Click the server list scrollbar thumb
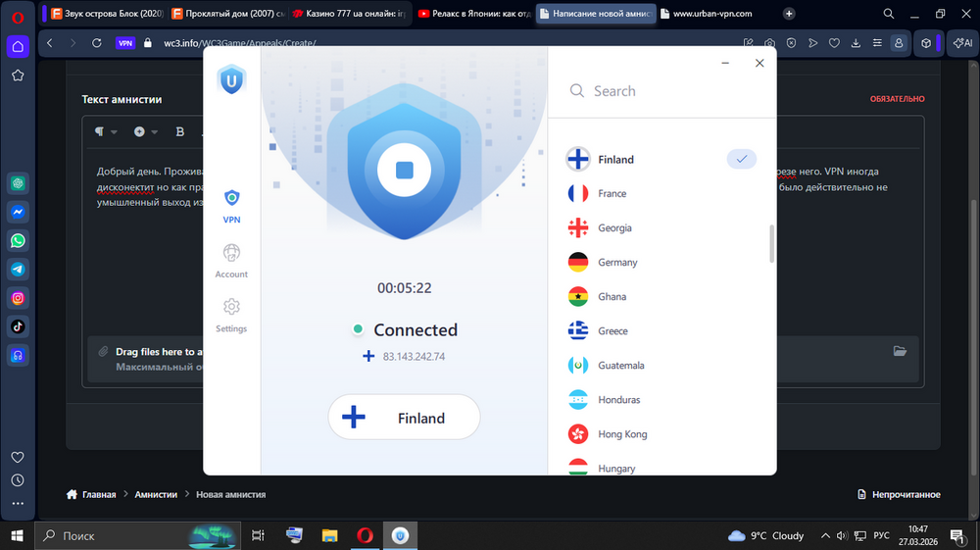The height and width of the screenshot is (550, 980). 771,244
